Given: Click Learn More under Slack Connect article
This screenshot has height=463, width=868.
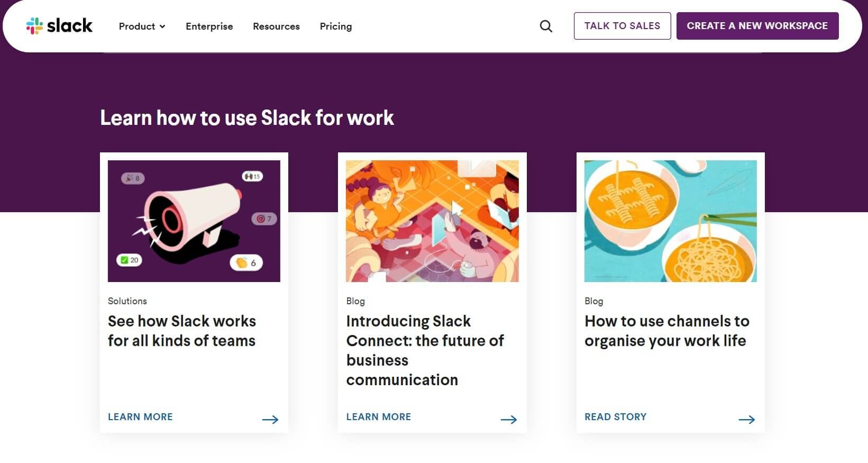Looking at the screenshot, I should 378,417.
